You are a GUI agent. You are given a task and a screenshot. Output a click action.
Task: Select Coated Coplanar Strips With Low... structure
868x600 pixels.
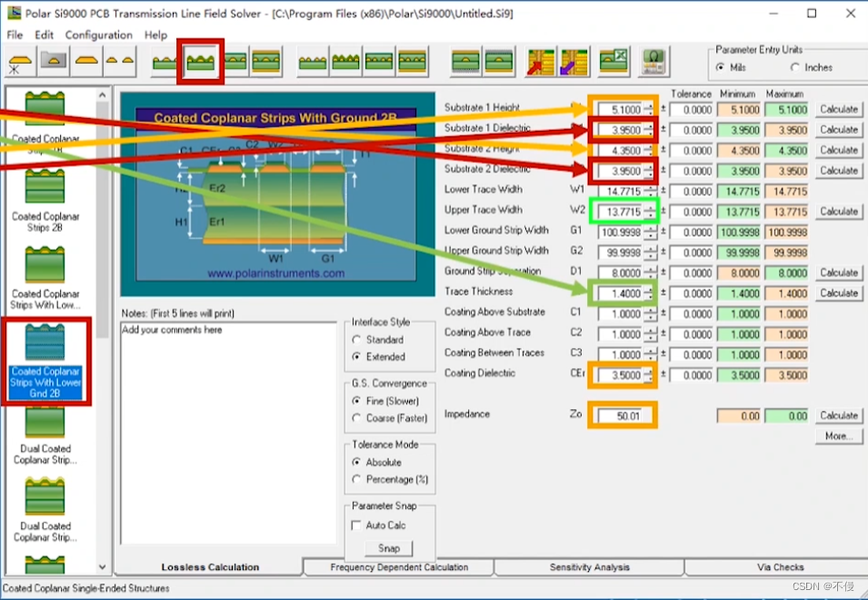(45, 278)
